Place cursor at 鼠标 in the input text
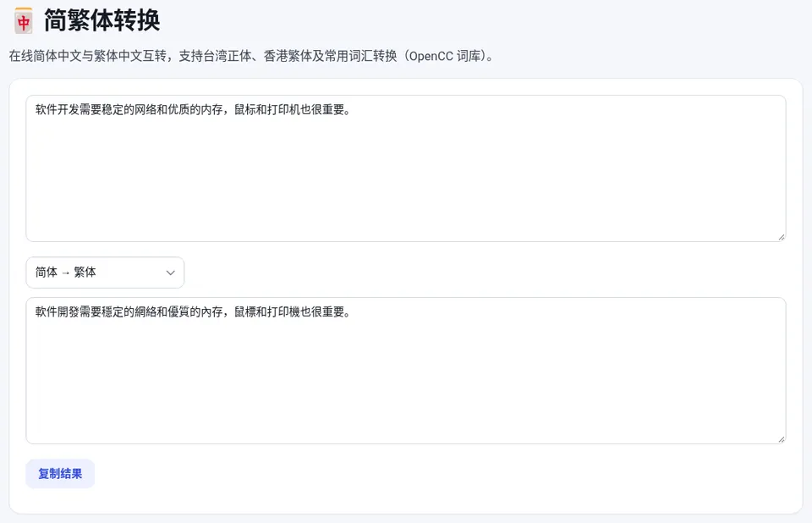This screenshot has height=523, width=812. coord(245,110)
